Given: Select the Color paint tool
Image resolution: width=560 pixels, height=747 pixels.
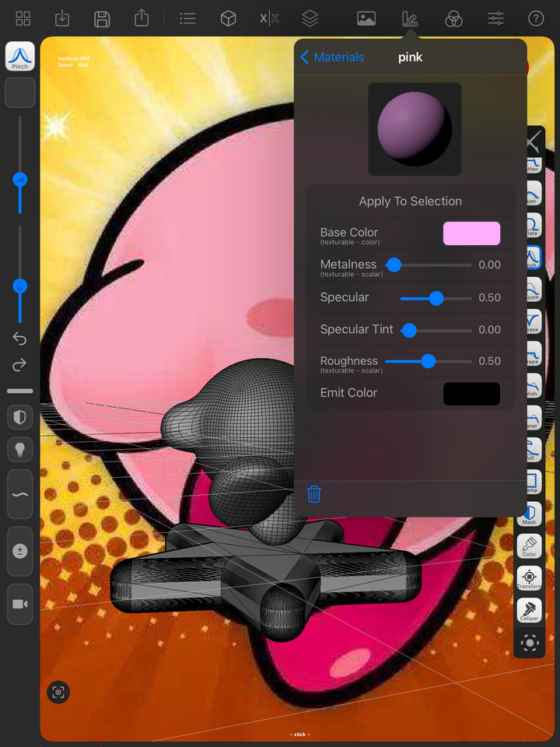Looking at the screenshot, I should 530,546.
